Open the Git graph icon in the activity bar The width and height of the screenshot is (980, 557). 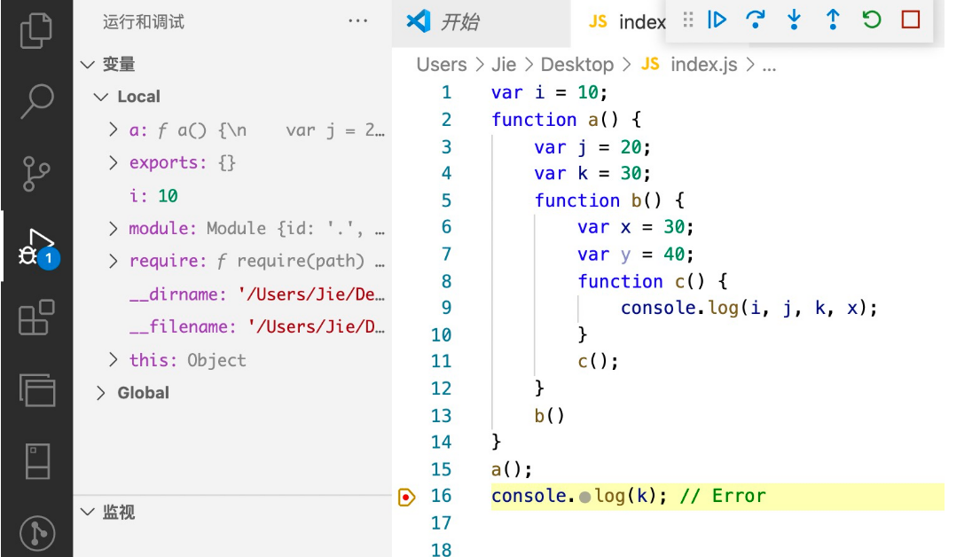pos(37,533)
